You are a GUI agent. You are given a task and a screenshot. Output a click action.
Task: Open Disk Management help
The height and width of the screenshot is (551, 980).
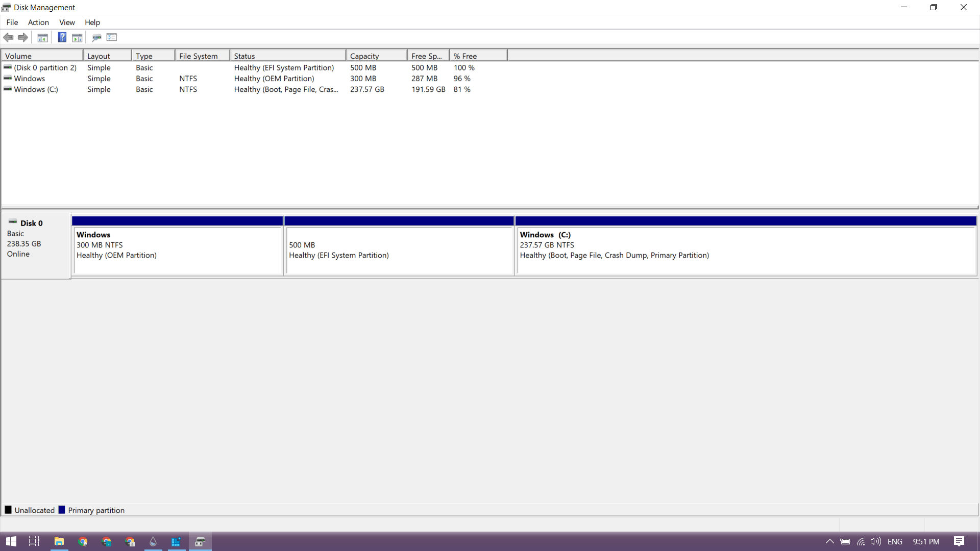click(x=62, y=37)
